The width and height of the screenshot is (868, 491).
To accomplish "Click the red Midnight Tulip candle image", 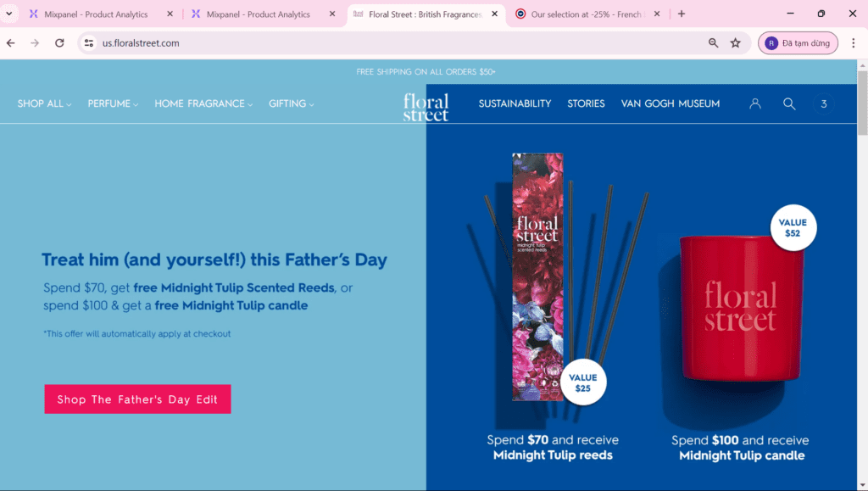I will pos(739,310).
